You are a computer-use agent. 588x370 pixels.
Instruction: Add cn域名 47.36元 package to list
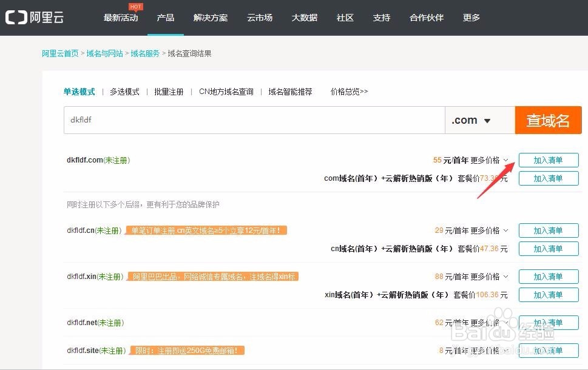[549, 249]
